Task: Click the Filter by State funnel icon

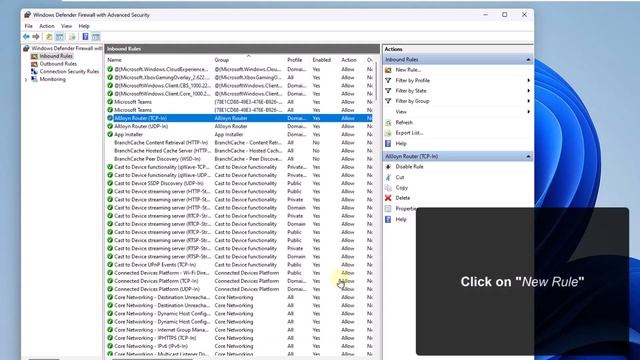Action: 388,91
